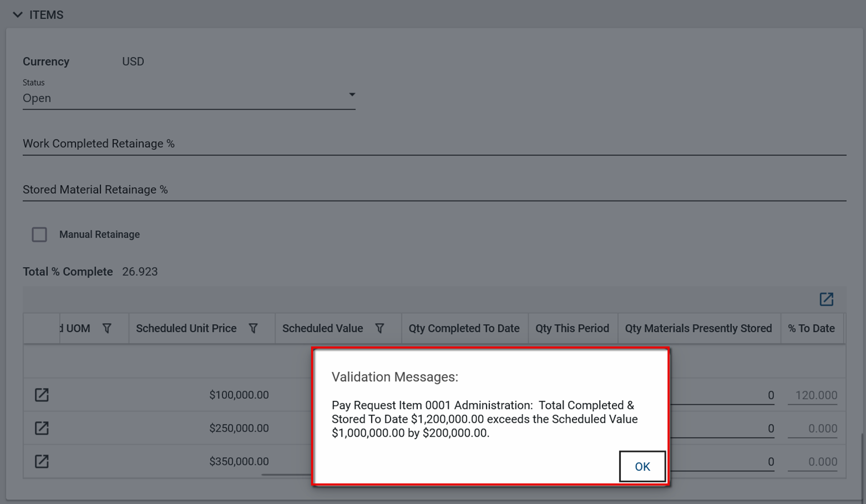Filter the Scheduled Value column
866x504 pixels.
pos(380,328)
